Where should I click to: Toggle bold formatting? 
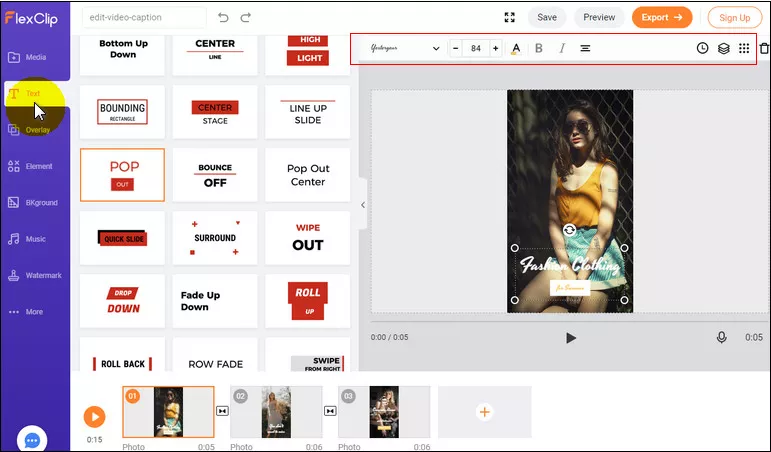(x=539, y=48)
